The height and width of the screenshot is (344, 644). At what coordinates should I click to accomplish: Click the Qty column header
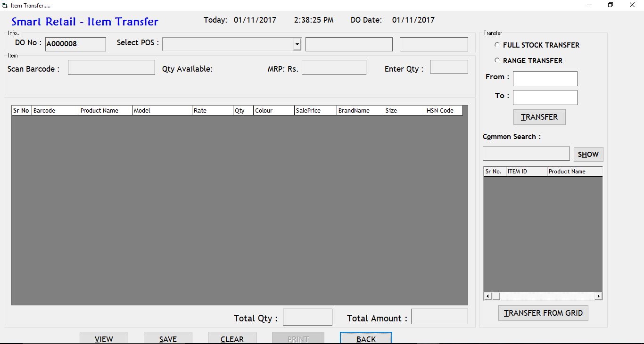243,111
